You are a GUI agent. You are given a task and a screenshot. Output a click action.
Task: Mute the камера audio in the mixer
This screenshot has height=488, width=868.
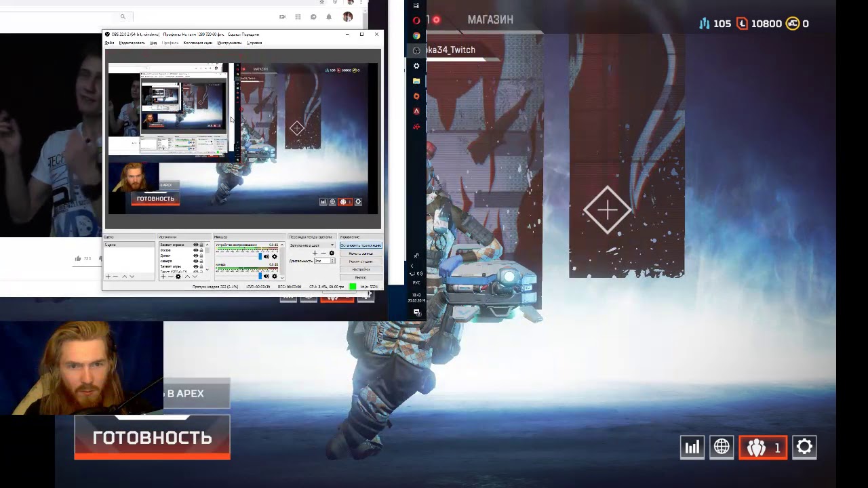[267, 276]
